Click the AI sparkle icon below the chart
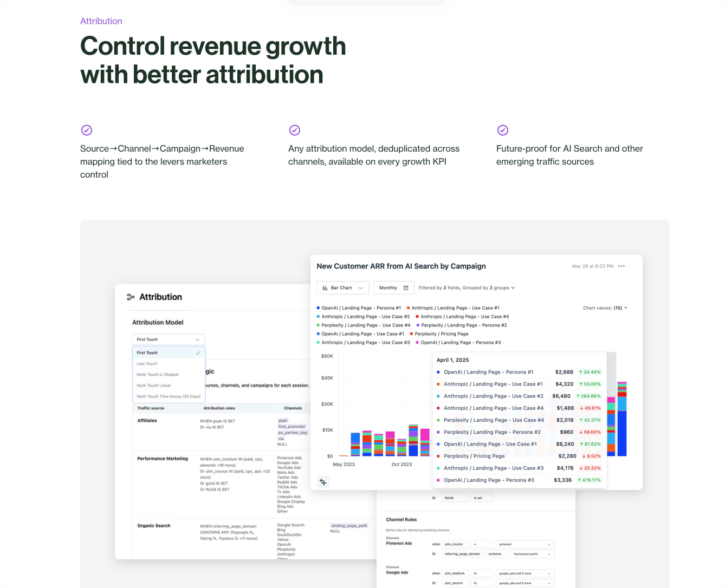 pos(323,481)
